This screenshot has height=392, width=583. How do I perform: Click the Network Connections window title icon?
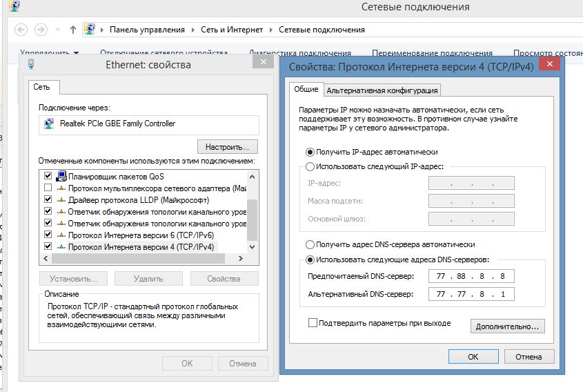tap(14, 6)
